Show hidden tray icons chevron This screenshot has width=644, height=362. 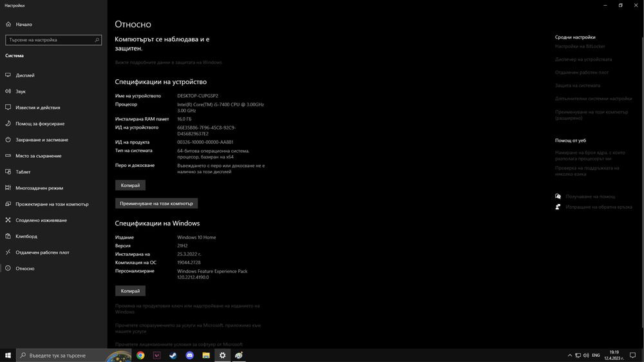570,356
